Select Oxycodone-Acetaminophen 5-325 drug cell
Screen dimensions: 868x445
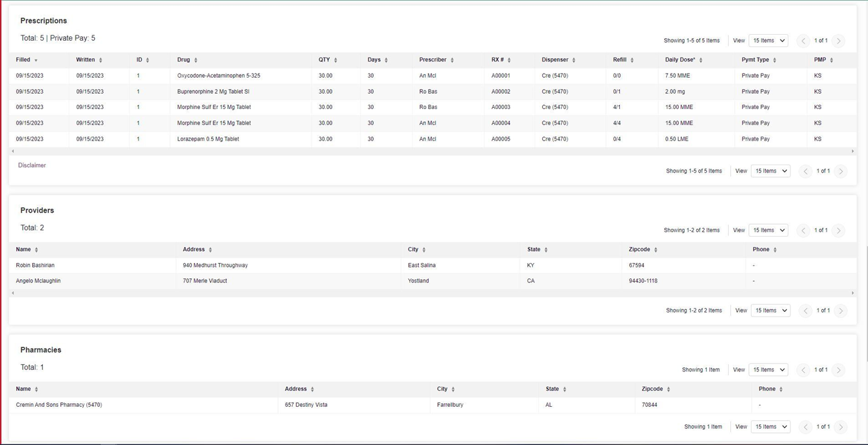[x=219, y=76]
